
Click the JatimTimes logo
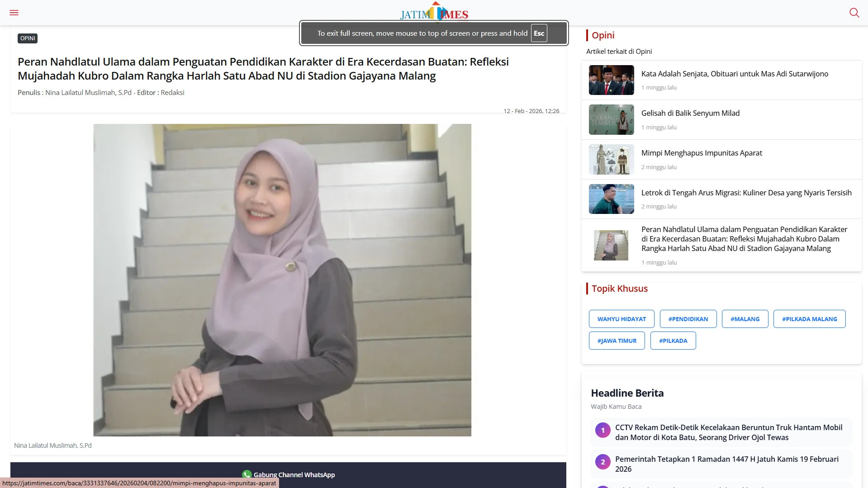(x=433, y=12)
